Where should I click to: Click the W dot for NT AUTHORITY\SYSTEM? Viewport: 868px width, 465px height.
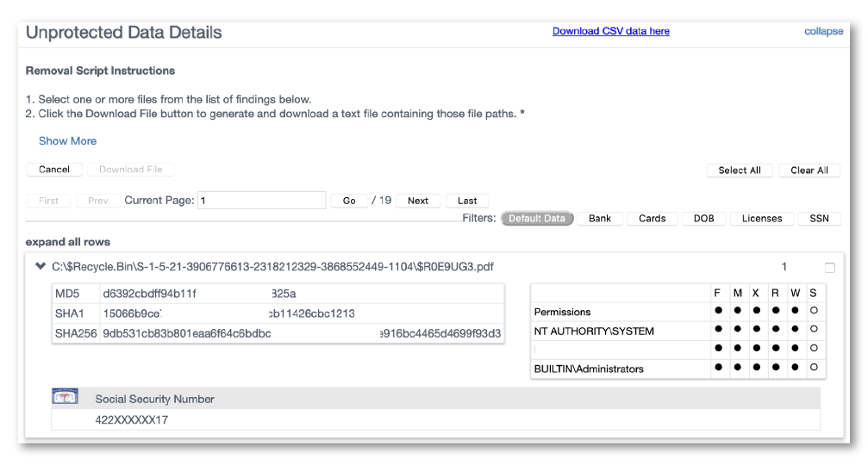pos(795,329)
